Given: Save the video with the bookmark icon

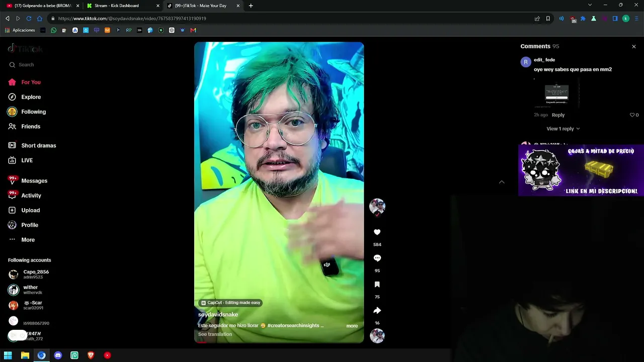Looking at the screenshot, I should (377, 285).
